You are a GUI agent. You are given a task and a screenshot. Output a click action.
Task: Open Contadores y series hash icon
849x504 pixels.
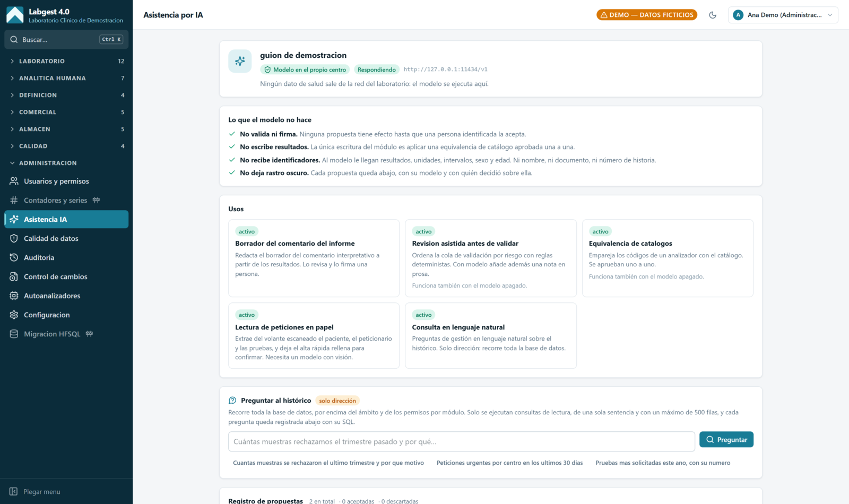pyautogui.click(x=14, y=200)
